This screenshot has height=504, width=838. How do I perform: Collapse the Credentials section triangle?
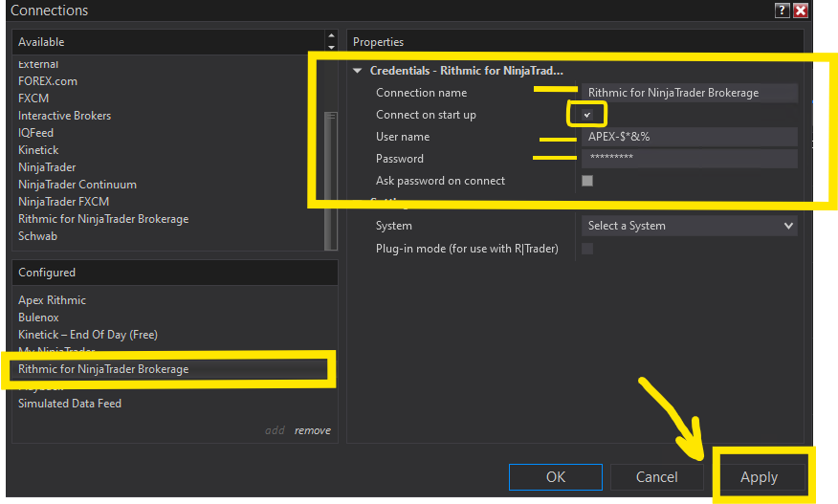[358, 71]
